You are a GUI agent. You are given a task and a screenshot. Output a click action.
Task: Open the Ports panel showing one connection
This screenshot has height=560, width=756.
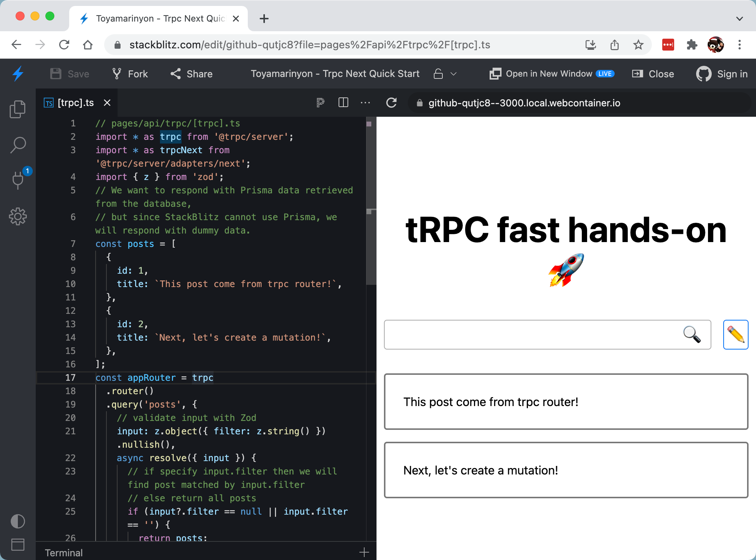click(17, 180)
